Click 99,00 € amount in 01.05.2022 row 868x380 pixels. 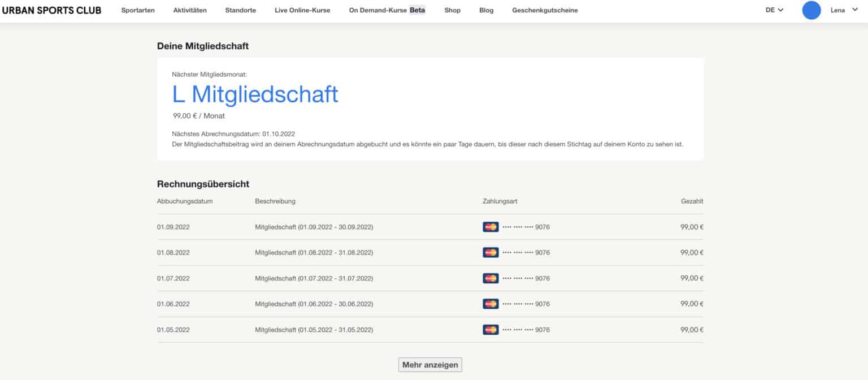692,329
